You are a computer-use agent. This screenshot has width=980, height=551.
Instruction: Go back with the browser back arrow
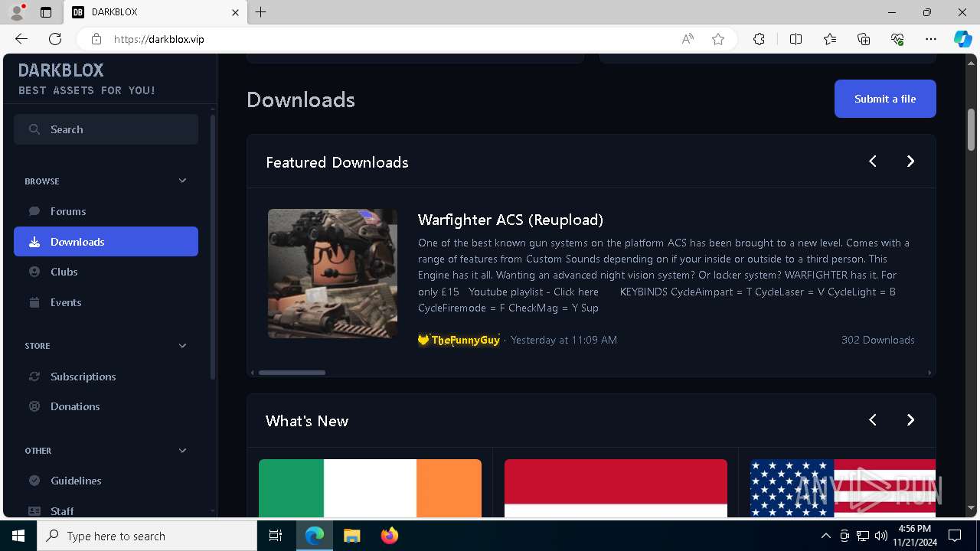21,39
